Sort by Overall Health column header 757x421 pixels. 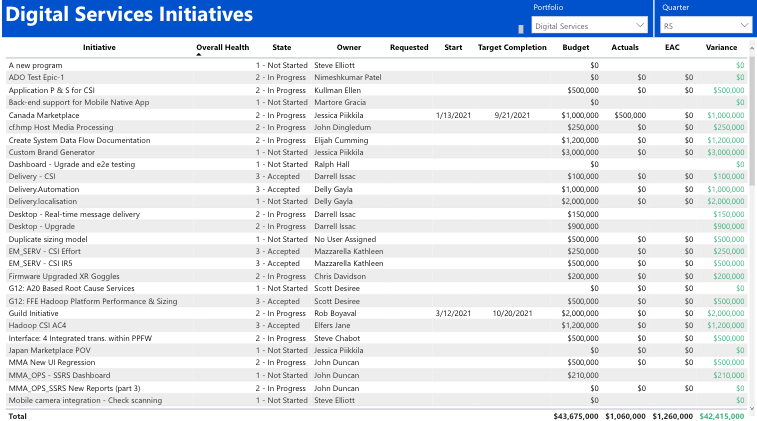223,47
